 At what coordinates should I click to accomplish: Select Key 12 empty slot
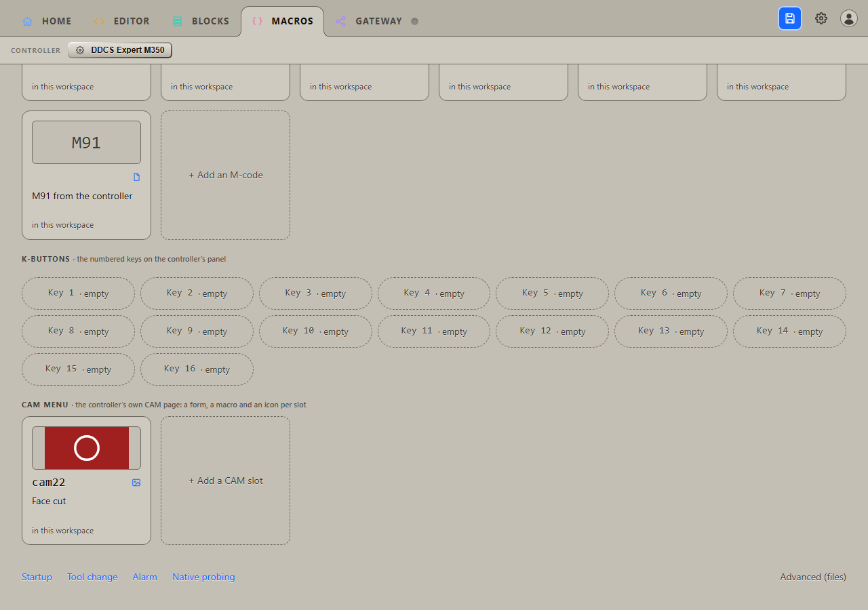click(552, 331)
